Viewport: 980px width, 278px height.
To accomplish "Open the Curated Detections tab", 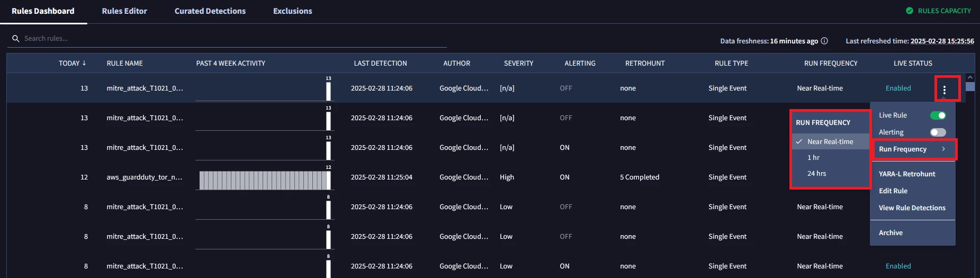I will (210, 11).
